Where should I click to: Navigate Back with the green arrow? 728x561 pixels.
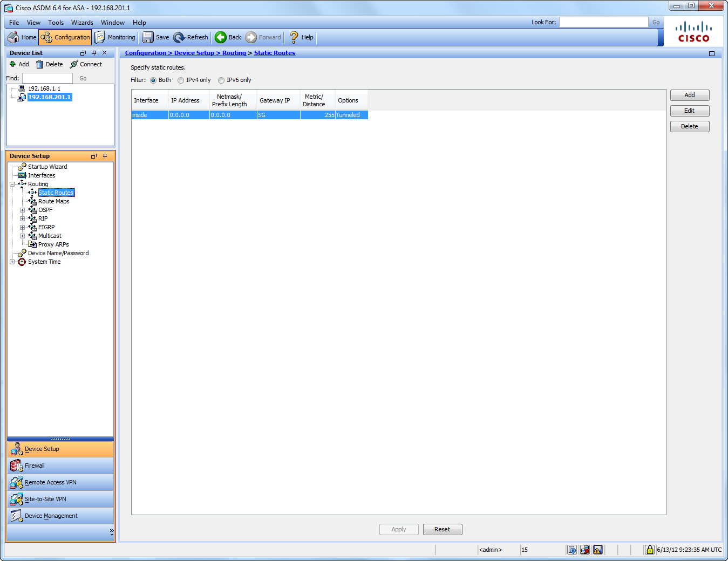pyautogui.click(x=228, y=37)
